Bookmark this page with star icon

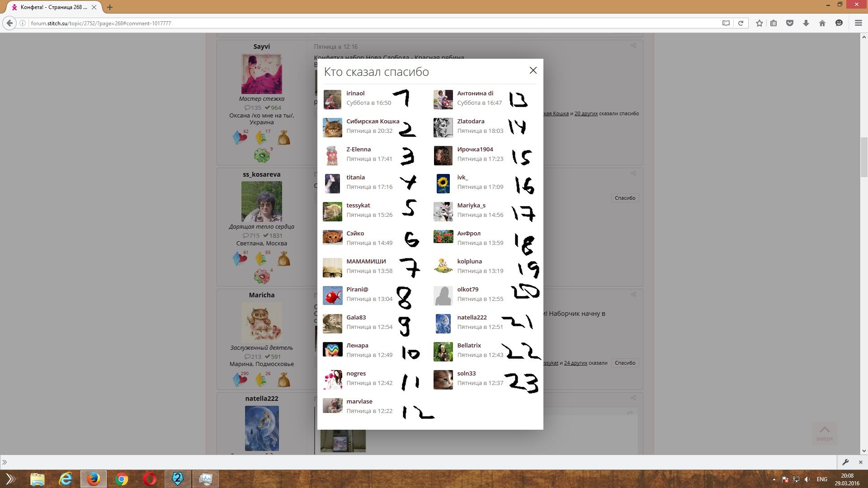pyautogui.click(x=759, y=23)
